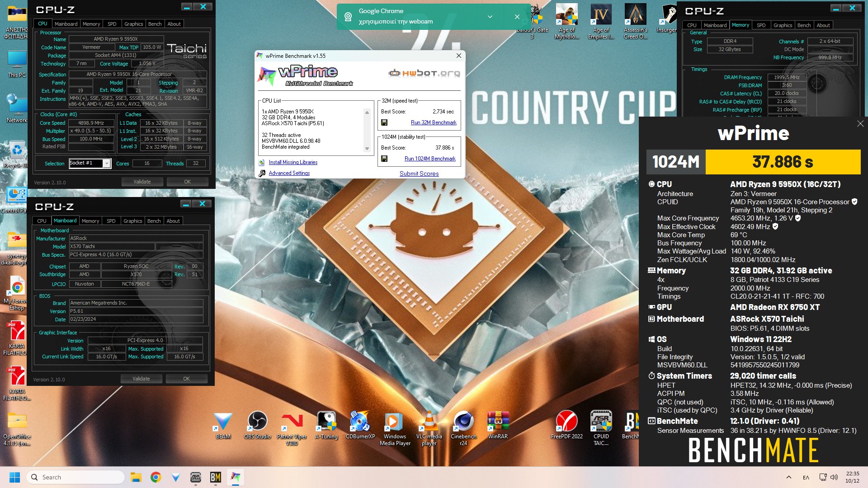The width and height of the screenshot is (868, 488).
Task: Open A-Tuning desktop icon
Action: (x=326, y=425)
